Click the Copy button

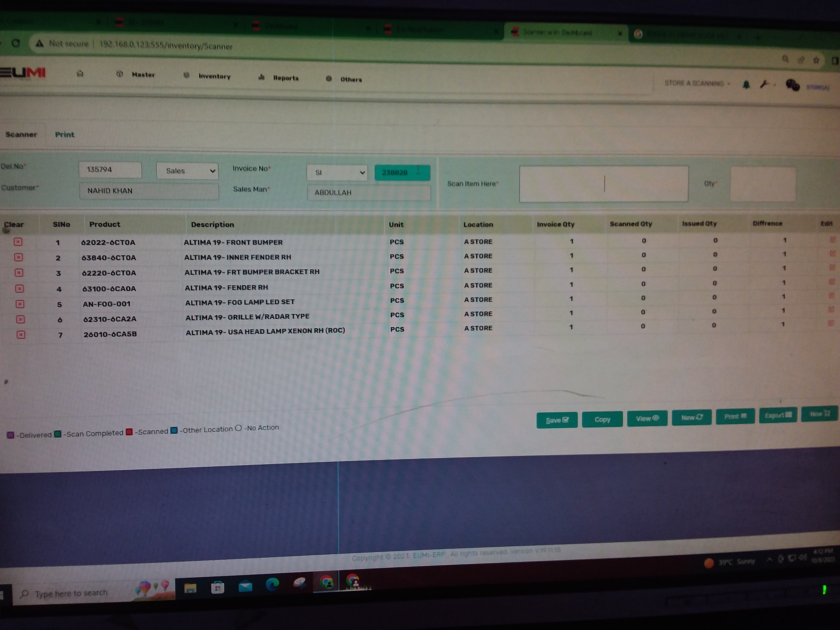[602, 419]
